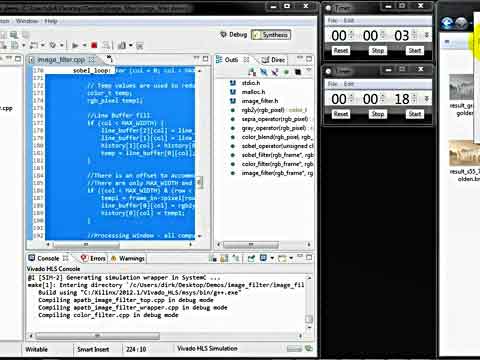Click the green run arrow in toolbar

(75, 45)
